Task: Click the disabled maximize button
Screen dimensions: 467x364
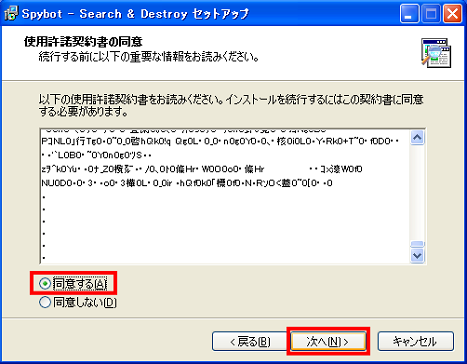Action: [431, 14]
